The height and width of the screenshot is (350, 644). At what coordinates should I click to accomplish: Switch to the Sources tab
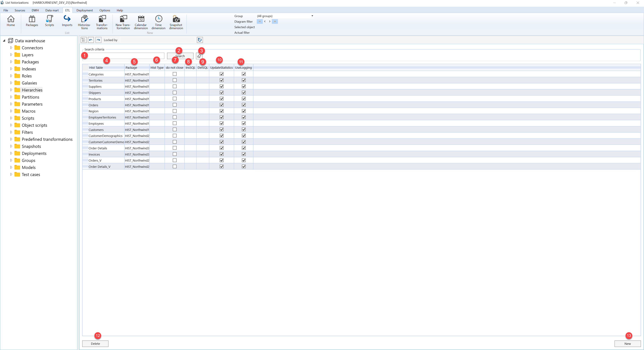click(x=20, y=10)
